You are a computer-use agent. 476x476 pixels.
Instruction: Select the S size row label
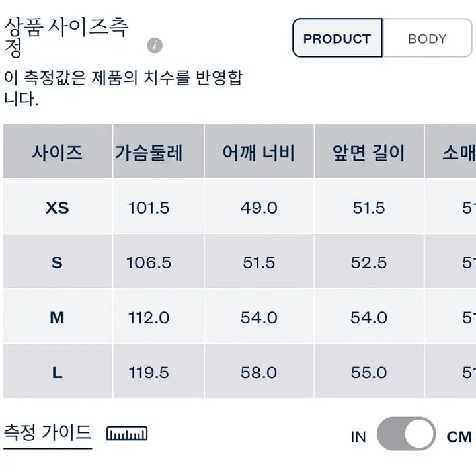tap(57, 262)
